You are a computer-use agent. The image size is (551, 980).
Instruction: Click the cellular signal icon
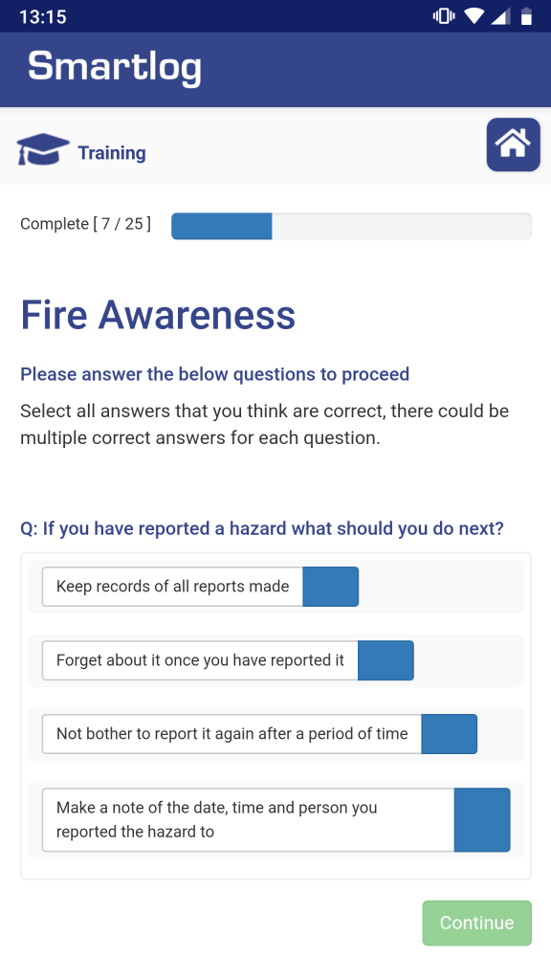(498, 15)
